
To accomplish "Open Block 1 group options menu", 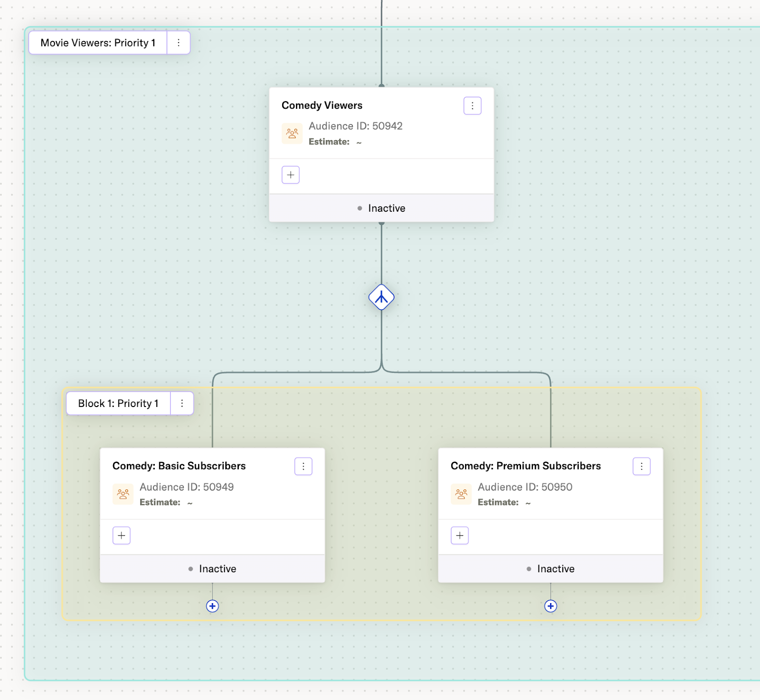I will click(182, 403).
